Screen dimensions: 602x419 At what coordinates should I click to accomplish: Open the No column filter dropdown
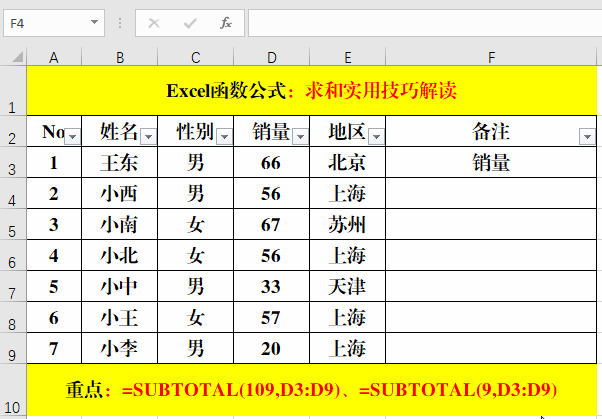pyautogui.click(x=73, y=137)
